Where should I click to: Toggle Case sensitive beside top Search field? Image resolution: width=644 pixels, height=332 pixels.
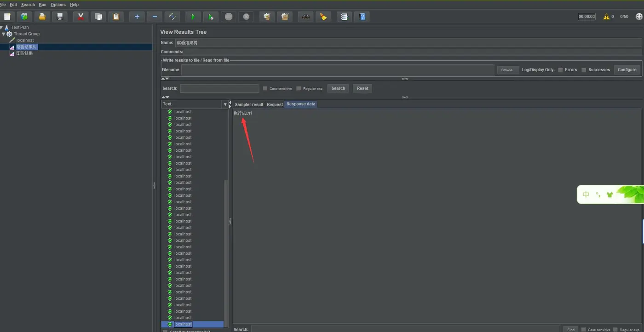click(x=265, y=88)
